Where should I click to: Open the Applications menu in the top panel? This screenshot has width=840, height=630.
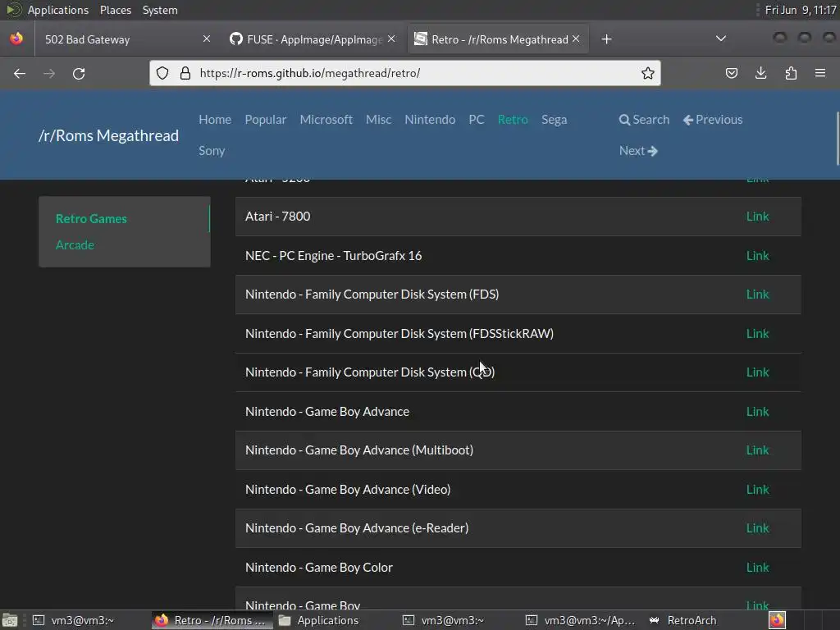(58, 10)
